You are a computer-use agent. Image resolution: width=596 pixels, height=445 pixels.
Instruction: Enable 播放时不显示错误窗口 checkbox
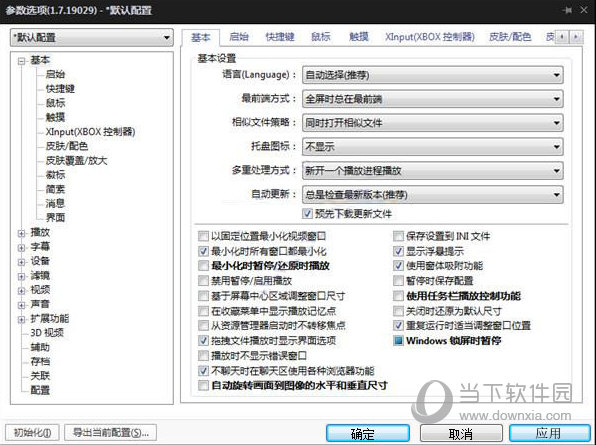[x=203, y=356]
